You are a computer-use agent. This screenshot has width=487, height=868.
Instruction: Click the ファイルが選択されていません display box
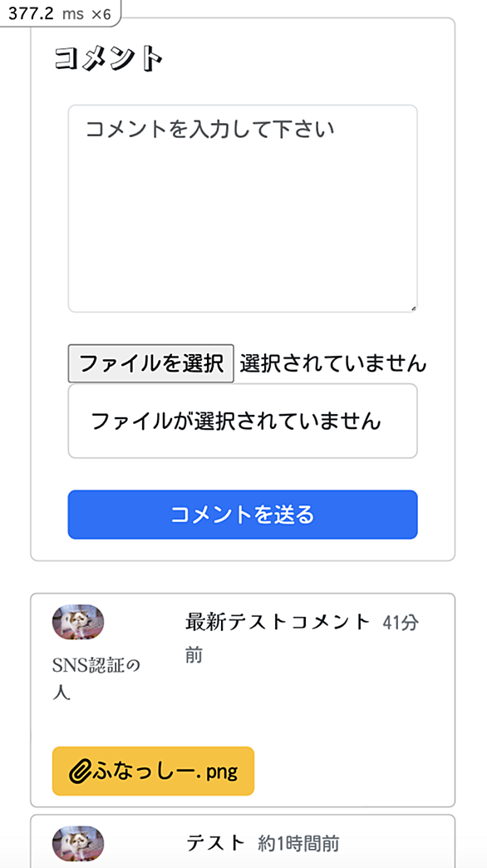click(x=243, y=422)
